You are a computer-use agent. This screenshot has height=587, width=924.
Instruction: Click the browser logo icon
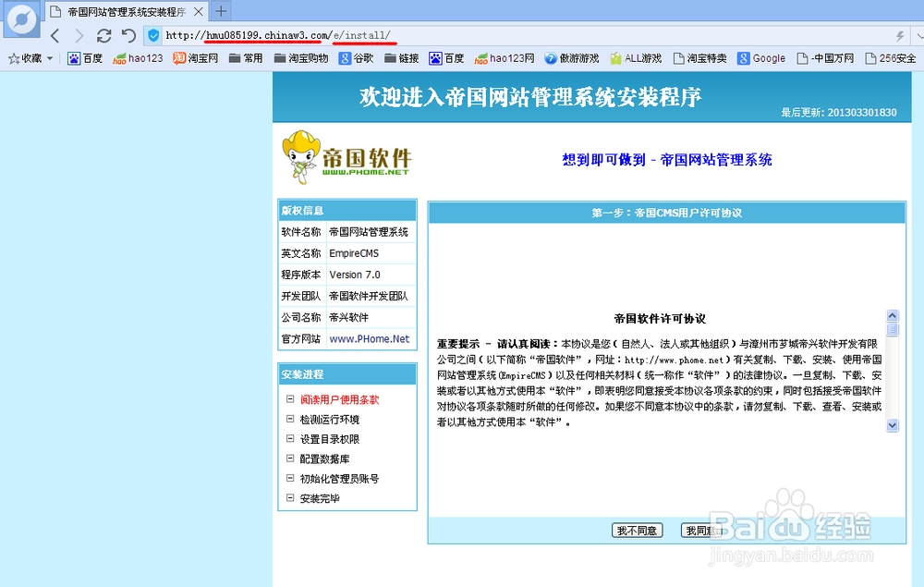pyautogui.click(x=22, y=19)
